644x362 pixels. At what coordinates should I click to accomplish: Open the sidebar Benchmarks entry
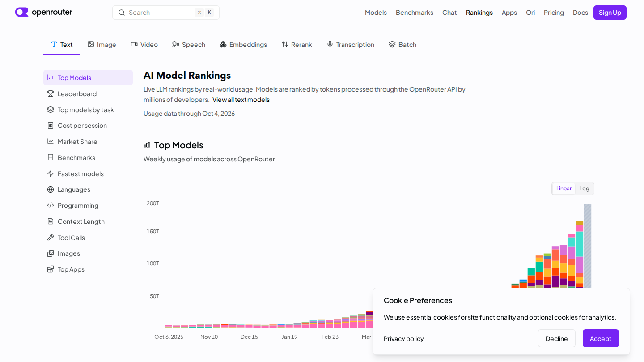(88, 157)
